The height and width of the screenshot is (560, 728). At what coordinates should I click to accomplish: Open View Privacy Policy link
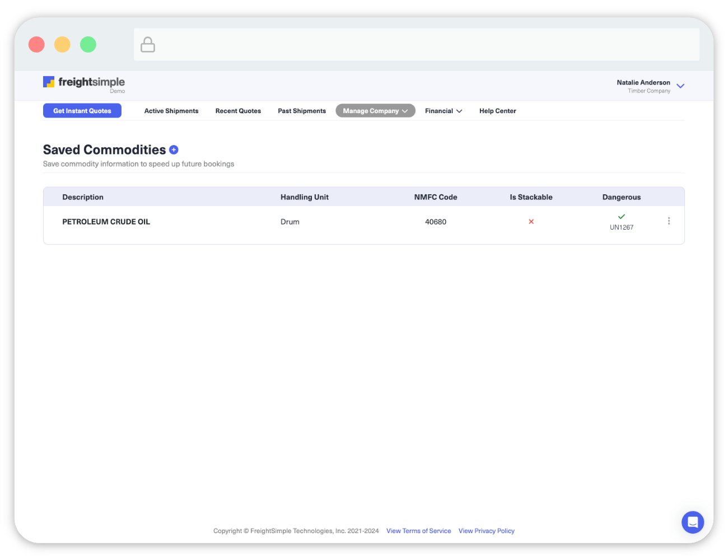[486, 531]
